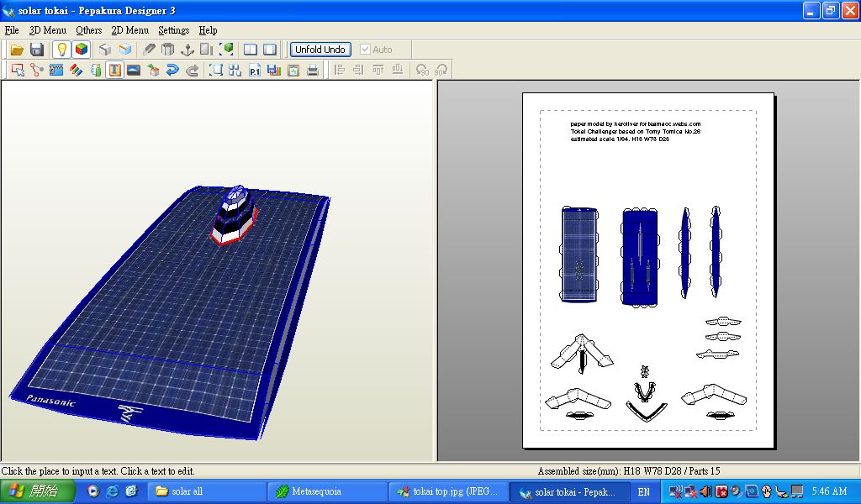Toggle the Auto checkbox
This screenshot has height=504, width=861.
365,50
